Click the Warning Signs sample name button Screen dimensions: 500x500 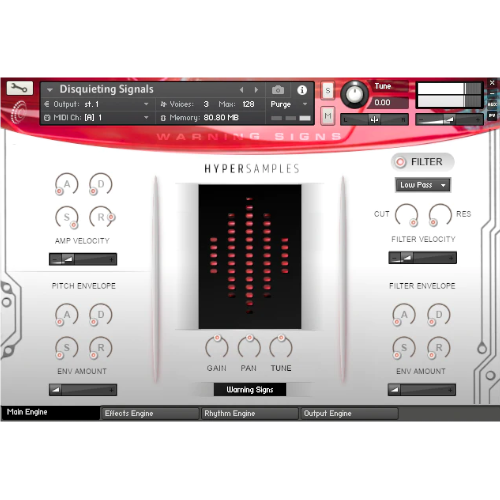pyautogui.click(x=250, y=389)
